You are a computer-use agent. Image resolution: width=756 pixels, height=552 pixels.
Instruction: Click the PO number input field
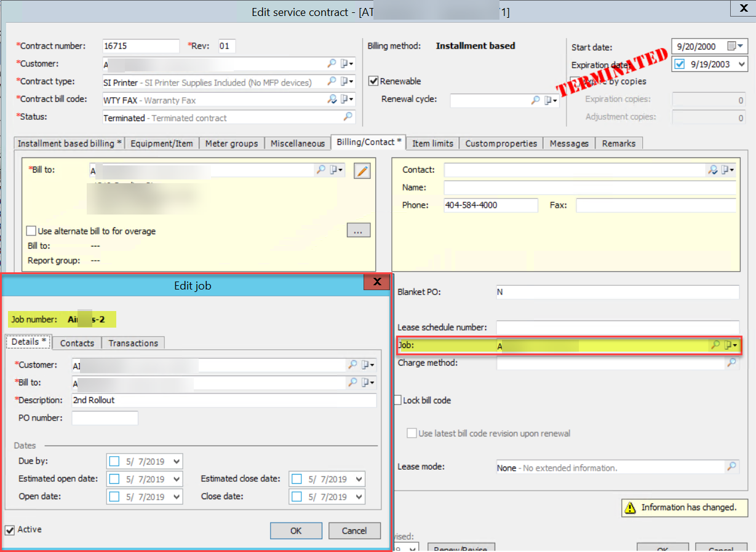[x=105, y=418]
